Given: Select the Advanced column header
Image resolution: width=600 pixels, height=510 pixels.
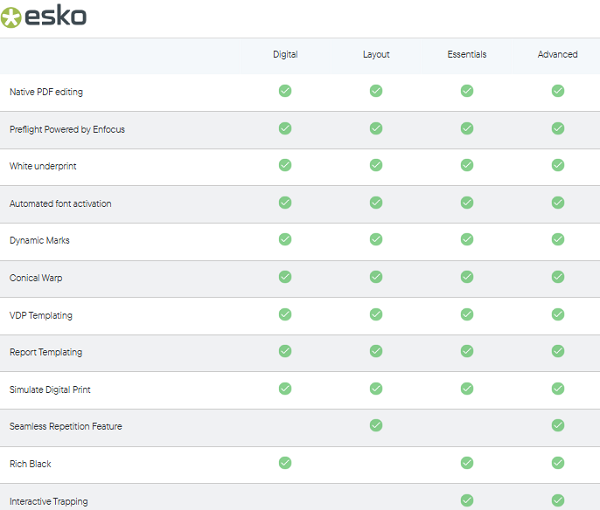Looking at the screenshot, I should click(558, 55).
